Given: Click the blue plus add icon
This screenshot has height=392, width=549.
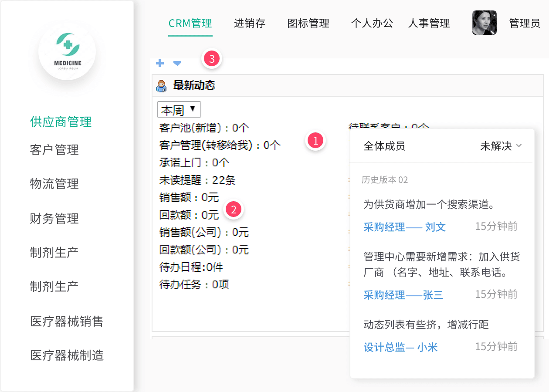Looking at the screenshot, I should click(x=160, y=63).
